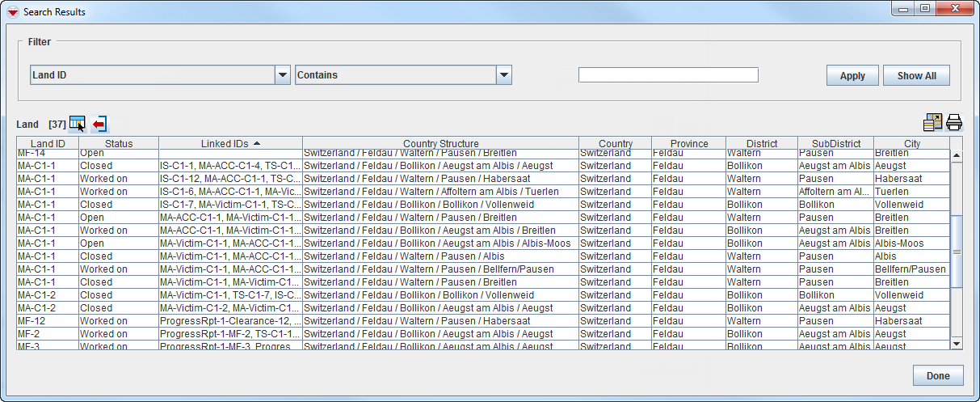Viewport: 980px width, 402px height.
Task: Click the red arrow icon next to Land
Action: tap(99, 124)
